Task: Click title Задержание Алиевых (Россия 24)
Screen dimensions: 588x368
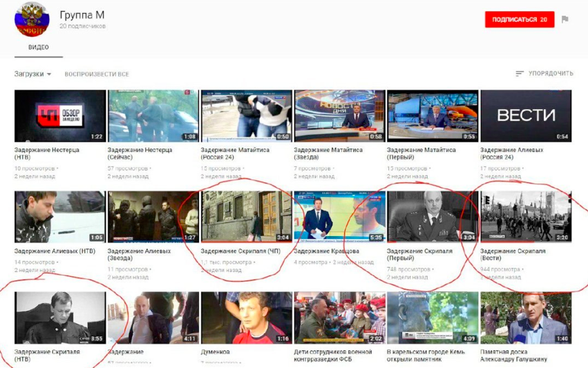Action: pos(512,153)
